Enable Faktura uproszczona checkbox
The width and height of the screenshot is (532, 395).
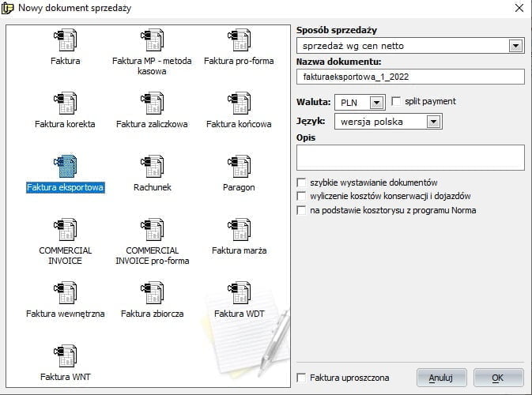click(301, 378)
